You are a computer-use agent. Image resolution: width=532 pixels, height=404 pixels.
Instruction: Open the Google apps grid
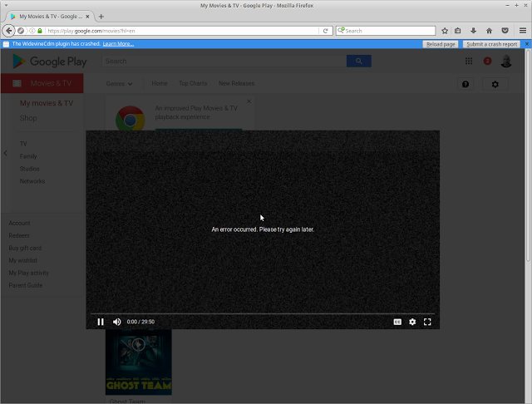[x=469, y=61]
